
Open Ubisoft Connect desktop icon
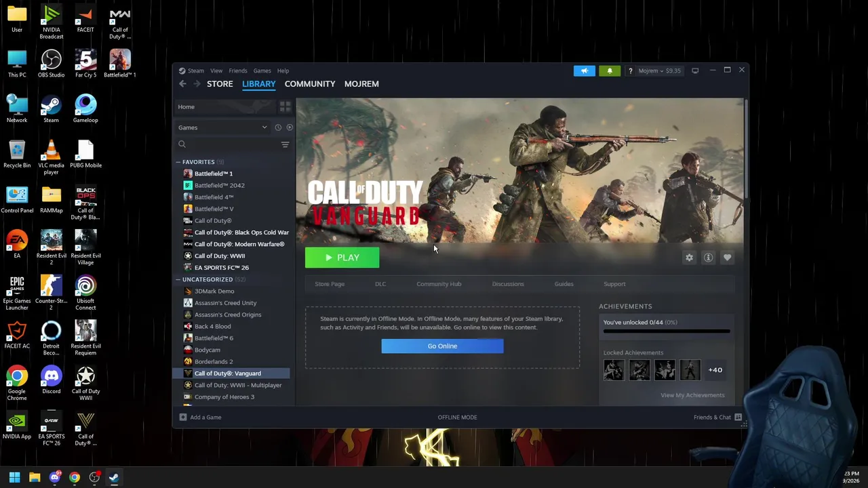tap(85, 293)
